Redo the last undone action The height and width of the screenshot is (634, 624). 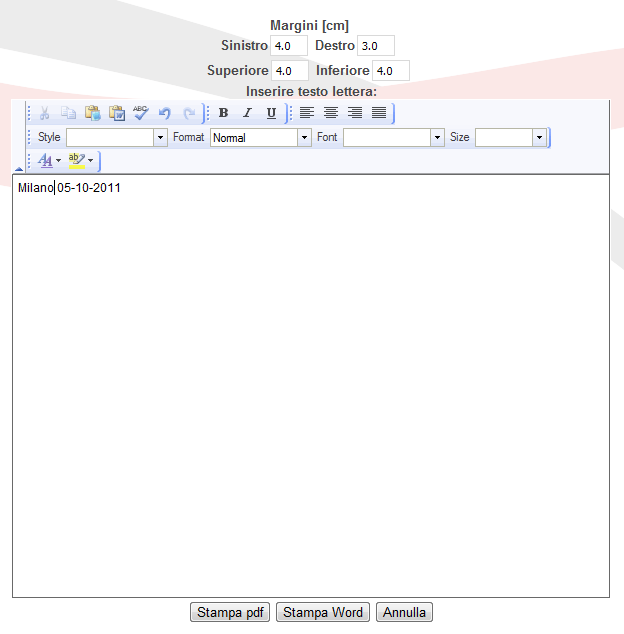click(189, 113)
